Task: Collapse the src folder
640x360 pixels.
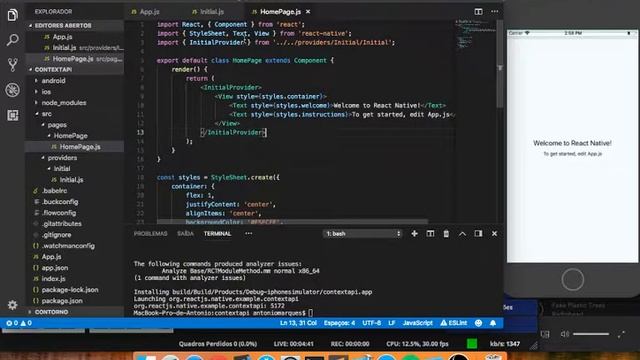Action: (x=47, y=114)
